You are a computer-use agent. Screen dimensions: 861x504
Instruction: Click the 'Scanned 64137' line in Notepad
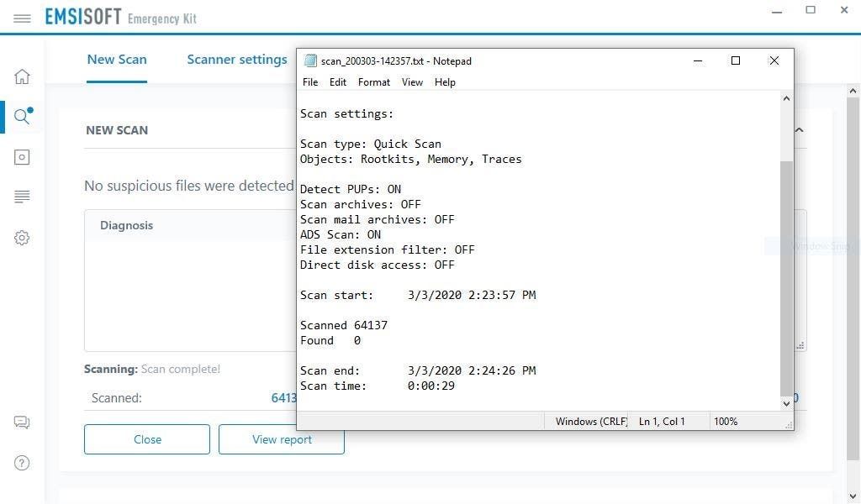point(344,325)
